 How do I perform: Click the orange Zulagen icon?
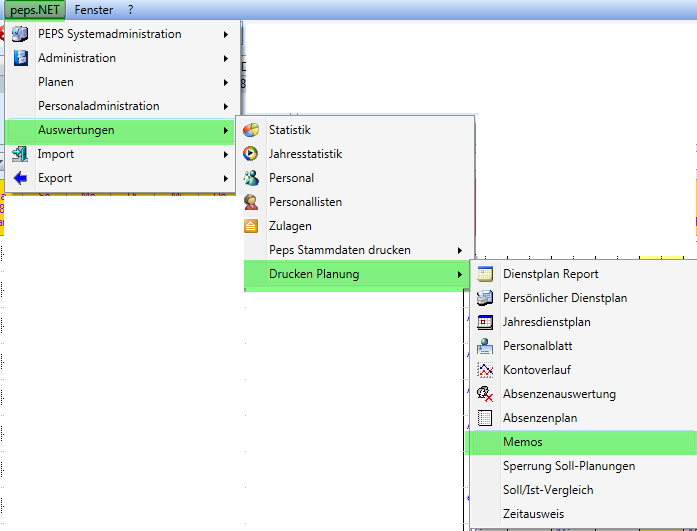[x=251, y=226]
